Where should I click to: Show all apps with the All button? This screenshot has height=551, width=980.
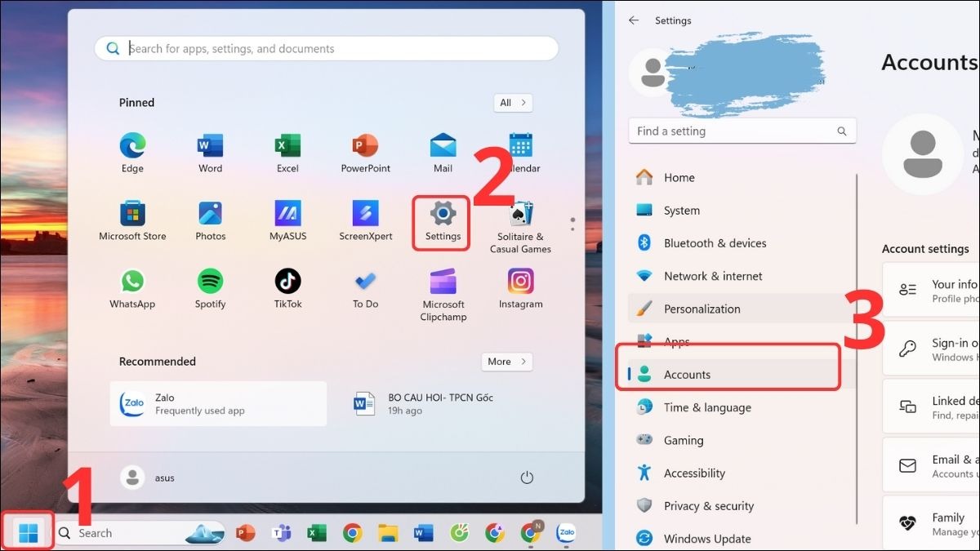(x=513, y=103)
